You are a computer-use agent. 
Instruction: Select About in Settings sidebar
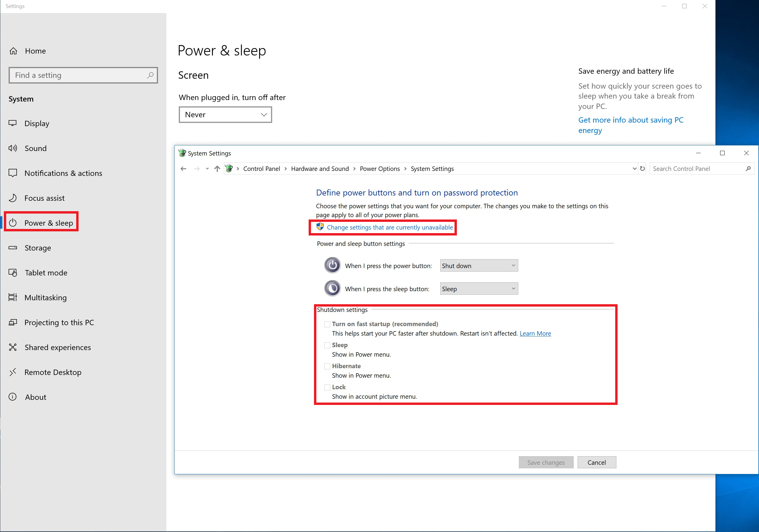[x=83, y=397]
